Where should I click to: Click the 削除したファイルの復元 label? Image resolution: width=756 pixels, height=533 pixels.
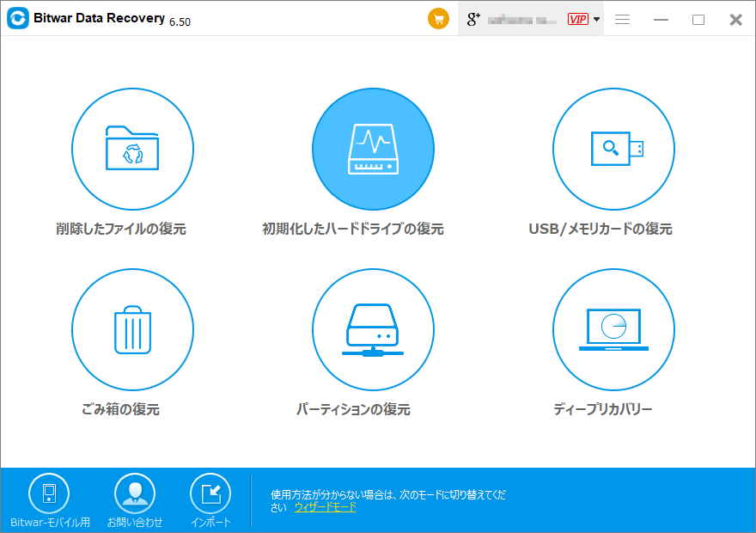click(120, 229)
